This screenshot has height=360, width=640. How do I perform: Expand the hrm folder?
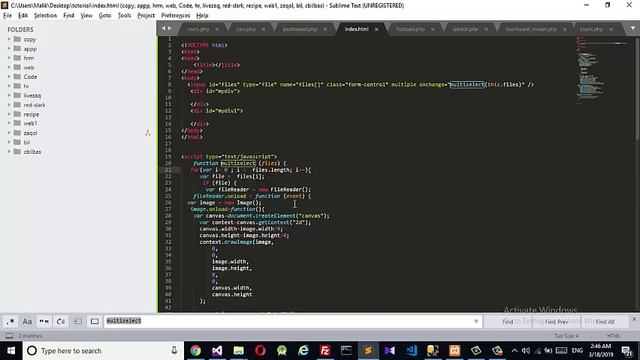9,58
